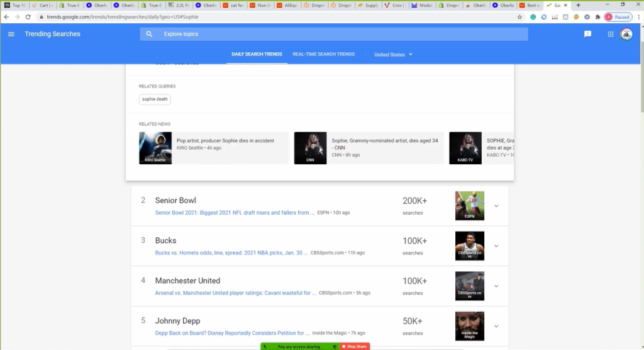This screenshot has width=644, height=350.
Task: Reload the current page
Action: [x=28, y=17]
